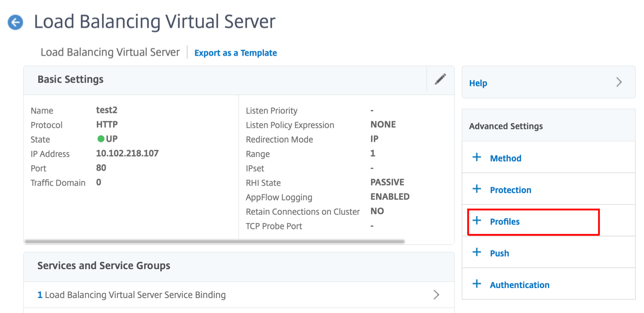This screenshot has width=644, height=313.
Task: Open Authentication advanced setting
Action: click(519, 285)
